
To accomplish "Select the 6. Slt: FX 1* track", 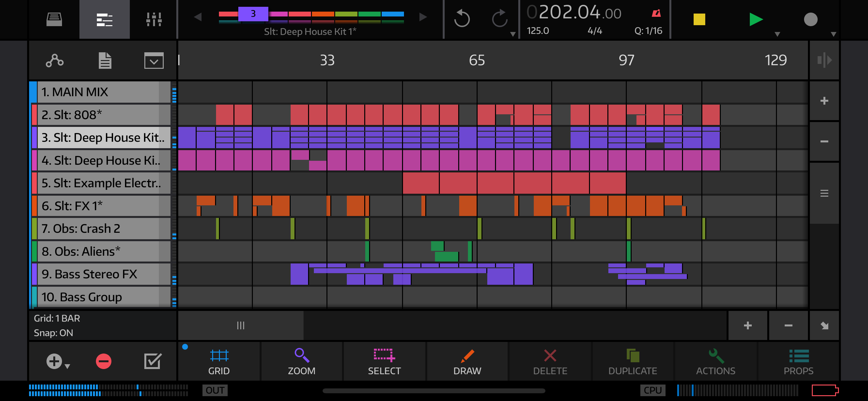I will pos(104,206).
